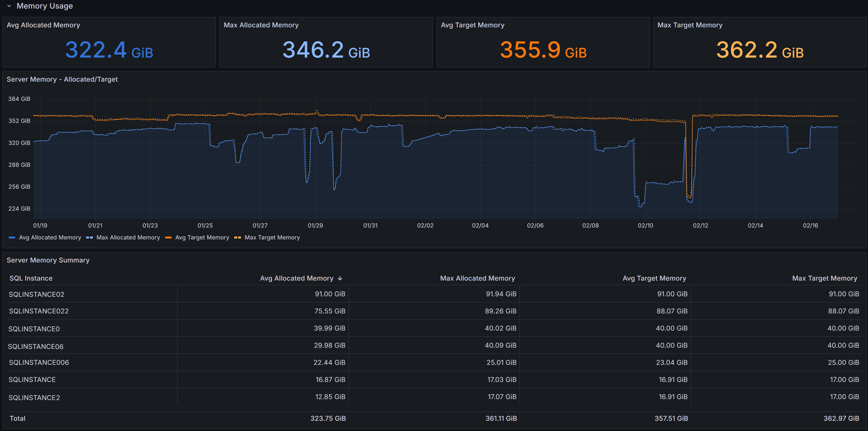This screenshot has width=868, height=431.
Task: Sort the table by Avg Target Memory
Action: coord(654,278)
